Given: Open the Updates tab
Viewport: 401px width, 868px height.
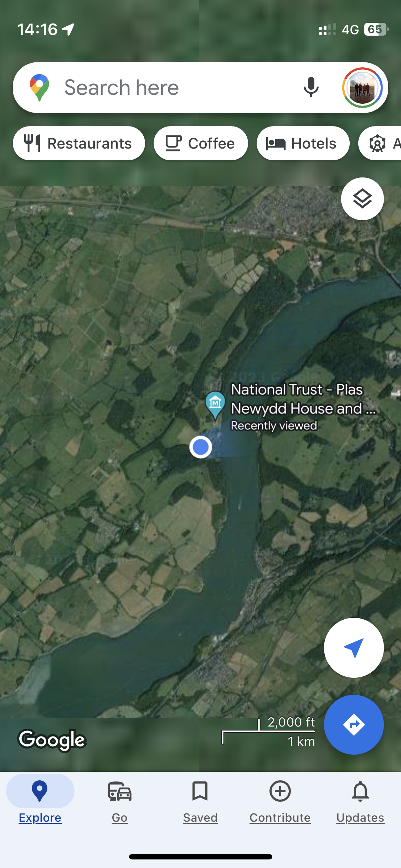Looking at the screenshot, I should pos(360,802).
